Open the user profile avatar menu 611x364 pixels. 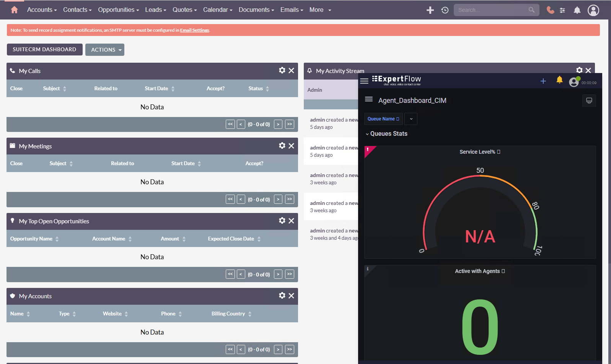click(x=593, y=10)
